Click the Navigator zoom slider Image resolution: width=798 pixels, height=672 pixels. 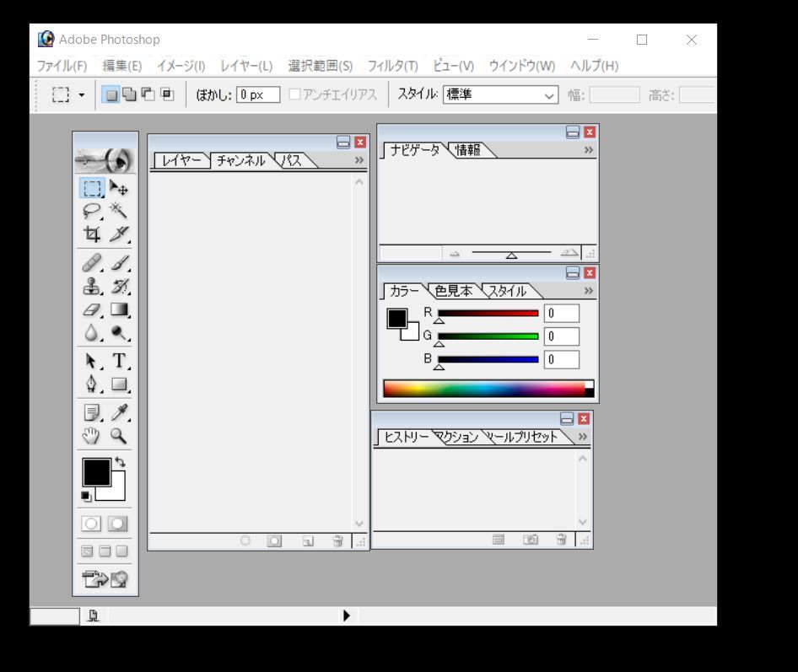coord(511,253)
